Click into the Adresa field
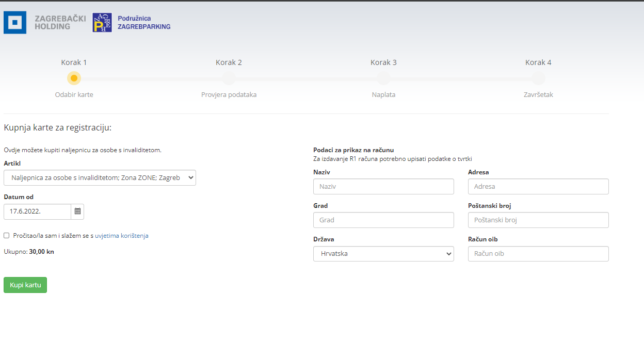The image size is (644, 359). pos(538,187)
